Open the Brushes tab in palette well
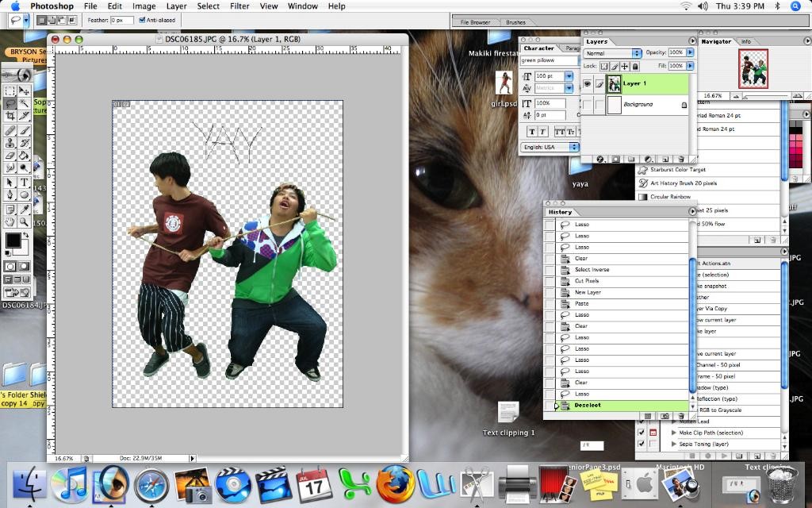Screen dimensions: 812x508 pyautogui.click(x=515, y=22)
